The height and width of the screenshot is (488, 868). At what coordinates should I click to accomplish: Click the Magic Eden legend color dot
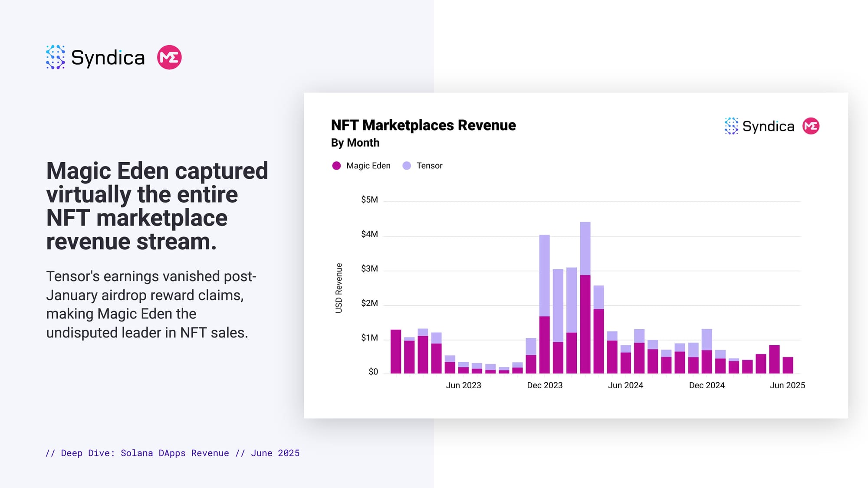tap(336, 166)
